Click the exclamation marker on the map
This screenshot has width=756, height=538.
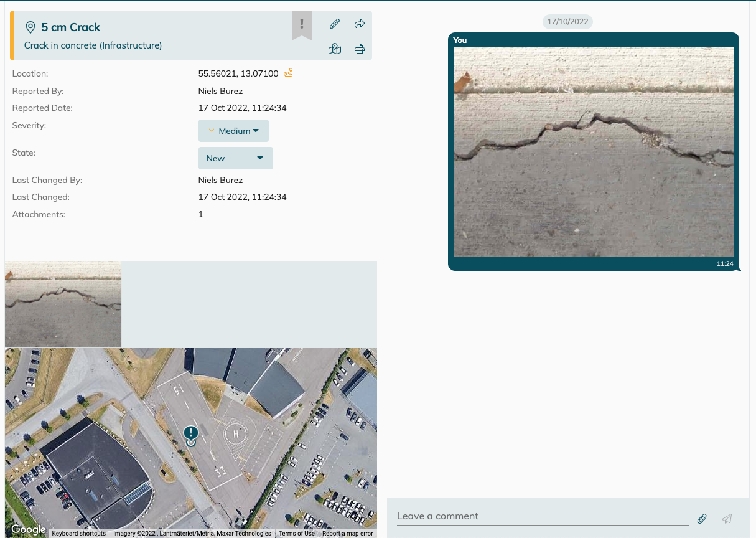coord(191,433)
